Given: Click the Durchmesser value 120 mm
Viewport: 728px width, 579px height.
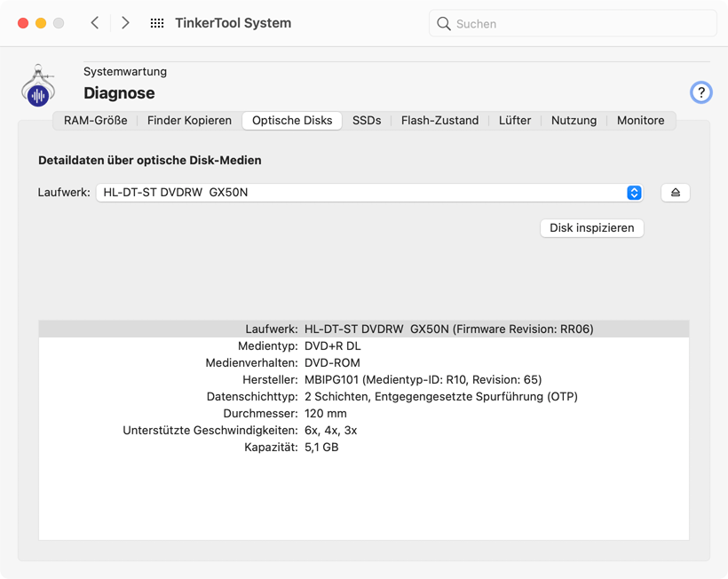Looking at the screenshot, I should coord(326,413).
